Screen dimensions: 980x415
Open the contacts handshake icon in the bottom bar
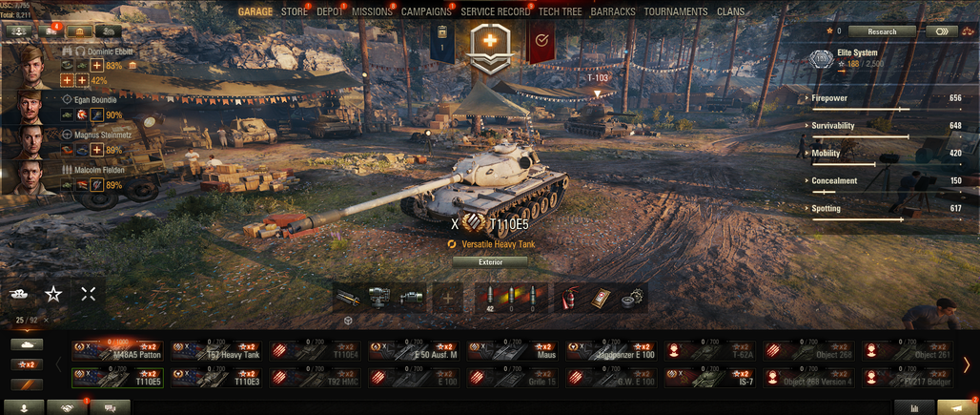[x=68, y=407]
